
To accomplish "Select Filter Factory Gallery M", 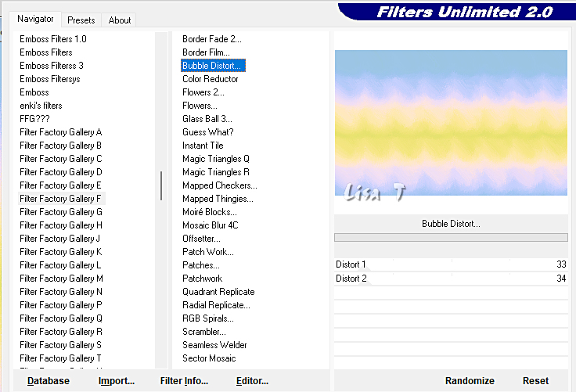I will click(61, 279).
